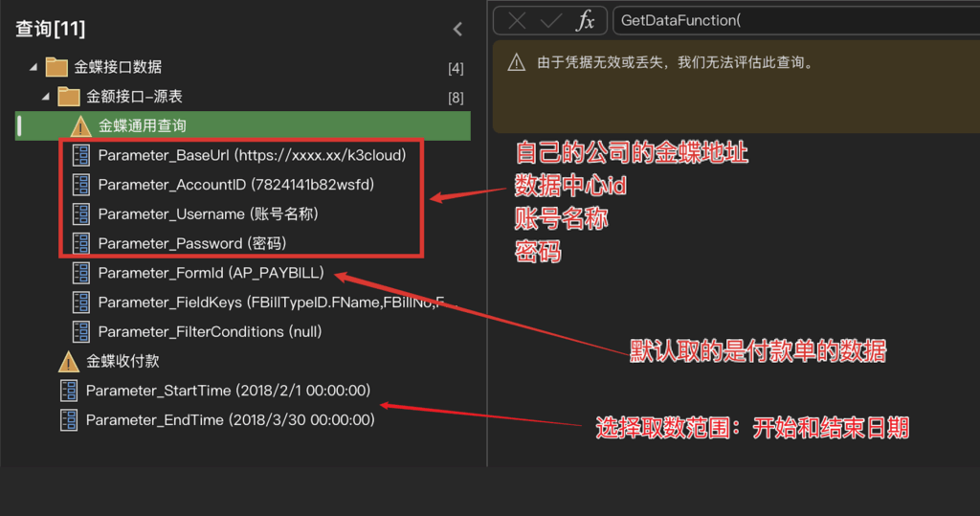Select Parameter_FilterConditions (null)
This screenshot has width=980, height=516.
coord(210,331)
